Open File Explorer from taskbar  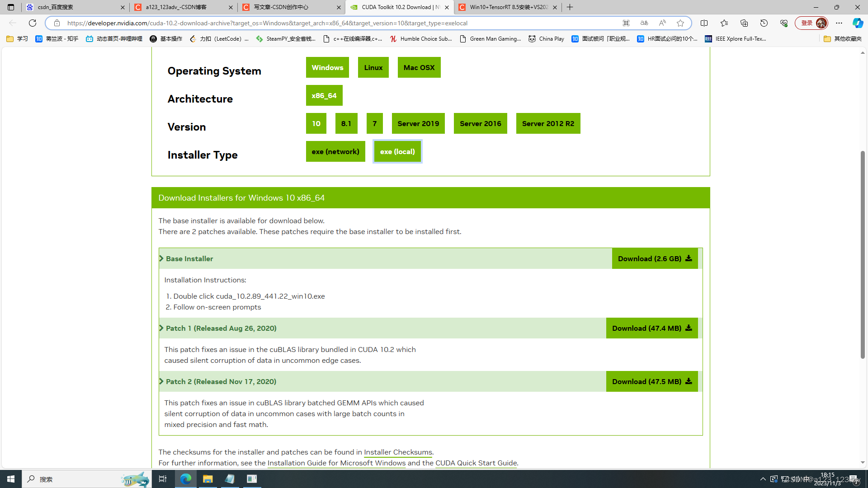point(208,479)
